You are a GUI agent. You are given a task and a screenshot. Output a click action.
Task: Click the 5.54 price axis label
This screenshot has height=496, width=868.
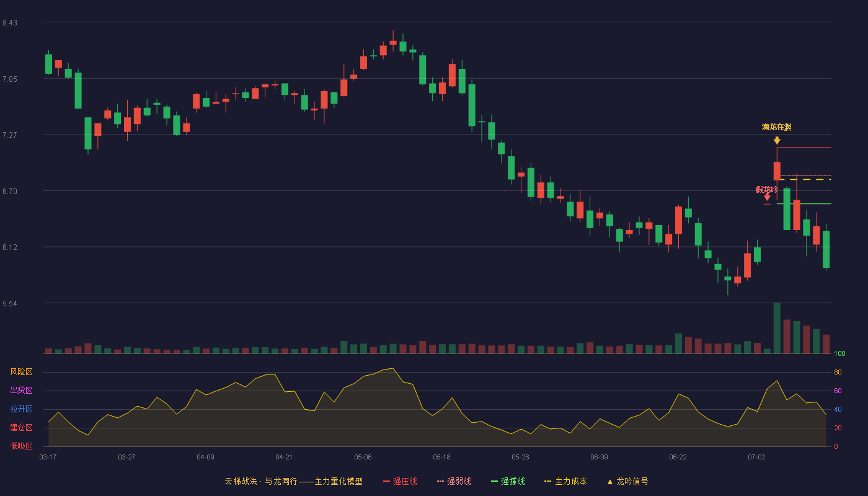coord(10,304)
